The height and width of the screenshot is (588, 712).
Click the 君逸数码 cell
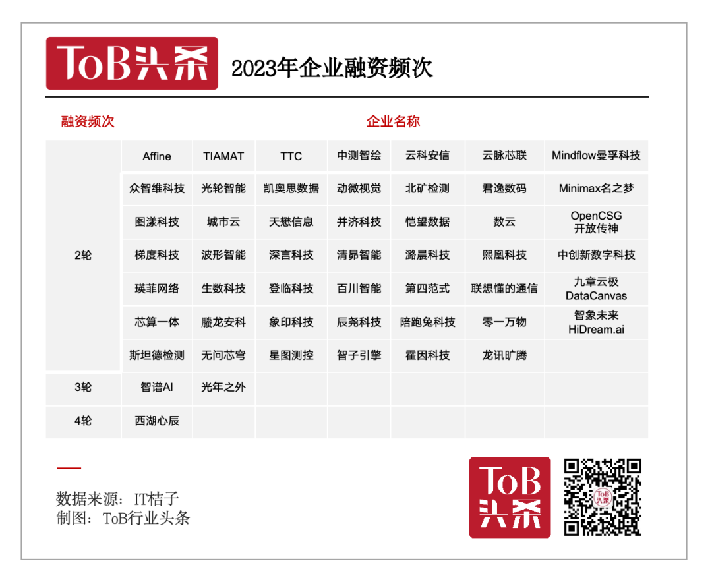[504, 189]
